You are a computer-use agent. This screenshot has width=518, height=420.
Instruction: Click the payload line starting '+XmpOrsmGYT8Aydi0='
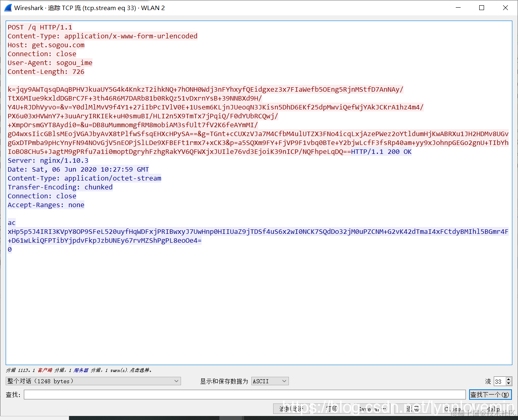click(x=133, y=125)
